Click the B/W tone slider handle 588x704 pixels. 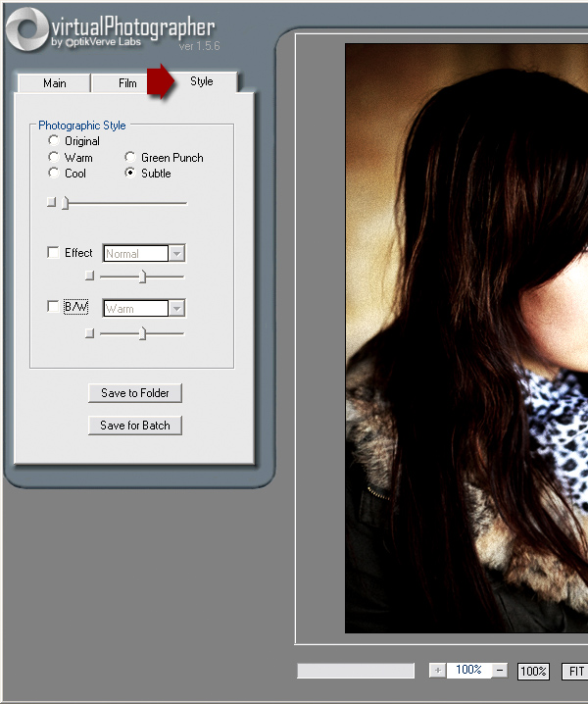click(x=142, y=333)
